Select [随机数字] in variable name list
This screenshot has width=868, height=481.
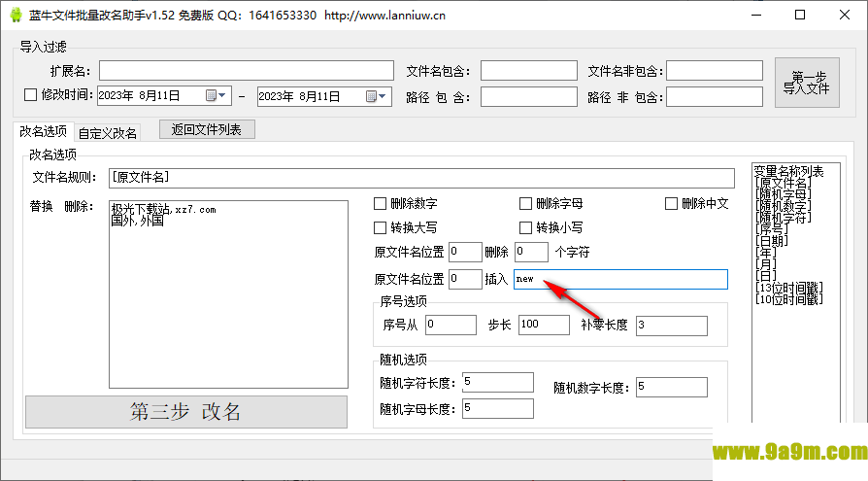(x=783, y=206)
